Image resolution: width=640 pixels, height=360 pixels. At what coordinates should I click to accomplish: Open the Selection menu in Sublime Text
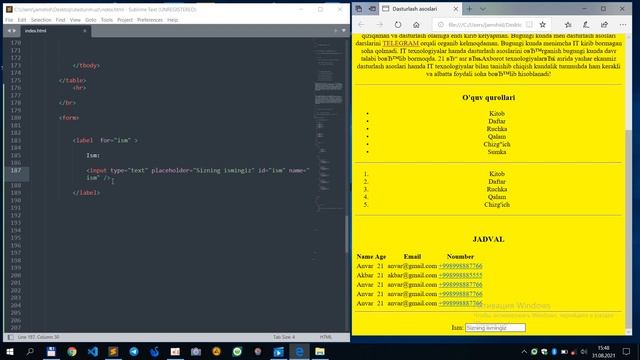point(41,20)
